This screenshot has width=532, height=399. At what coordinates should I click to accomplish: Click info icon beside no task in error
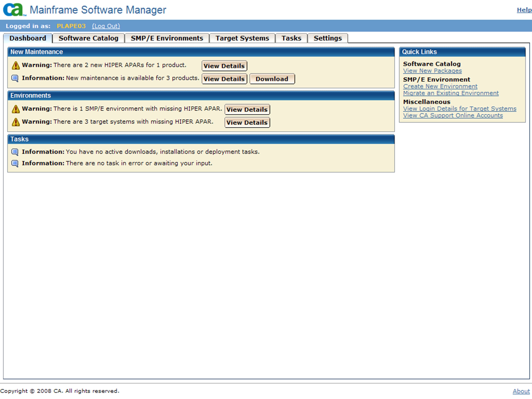coord(15,164)
